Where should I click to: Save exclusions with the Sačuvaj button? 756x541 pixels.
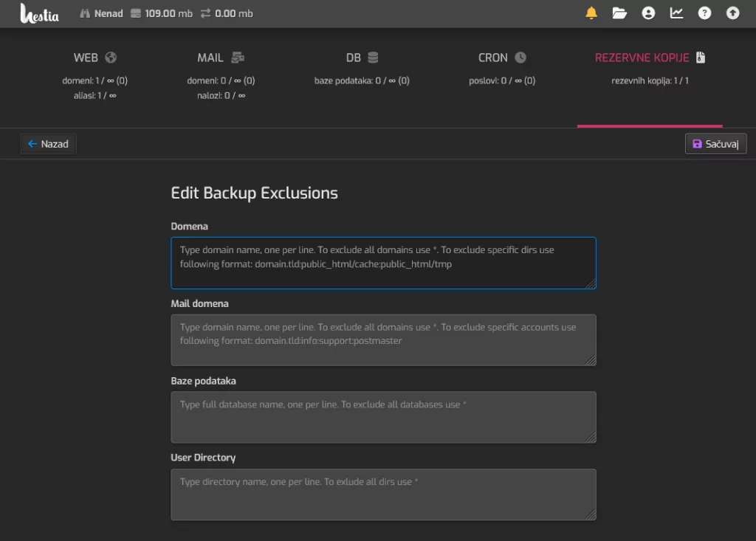(x=715, y=144)
